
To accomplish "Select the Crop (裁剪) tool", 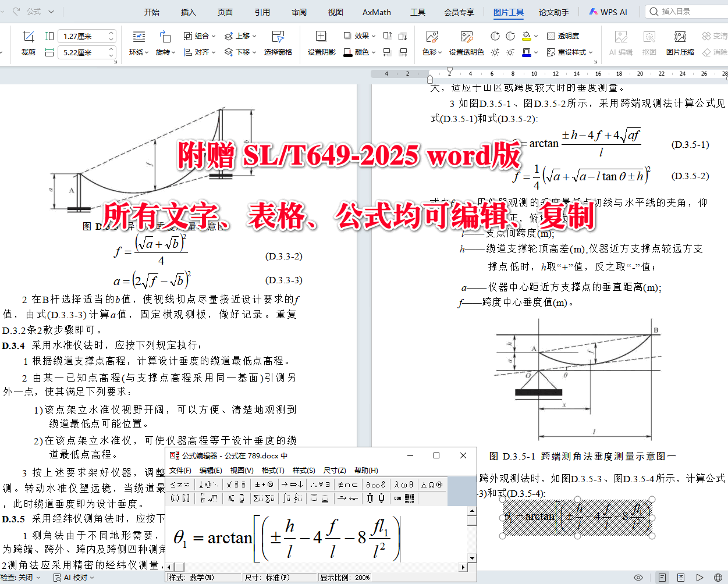I will 28,44.
